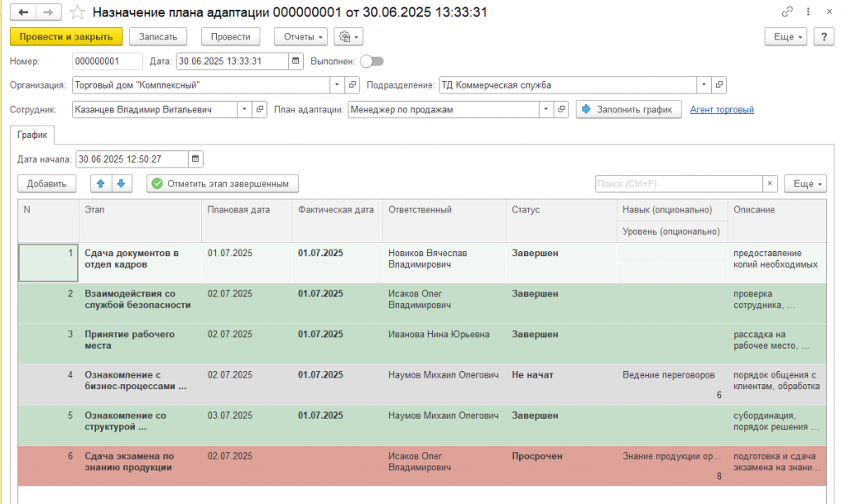Image resolution: width=841 pixels, height=504 pixels.
Task: Click the Описание column header
Action: coord(777,221)
